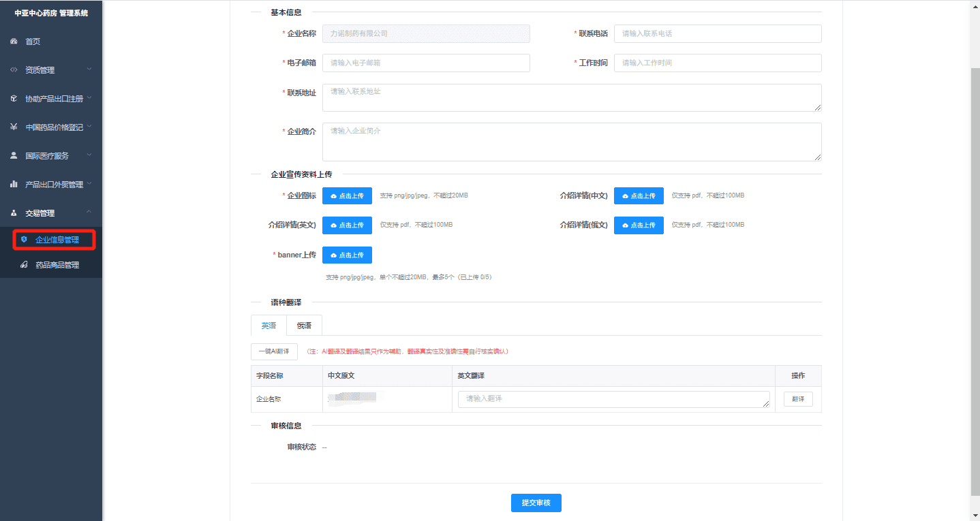Screen dimensions: 980x521
Task: Click the 产品出口外贸管理 bar chart icon
Action: (x=14, y=184)
